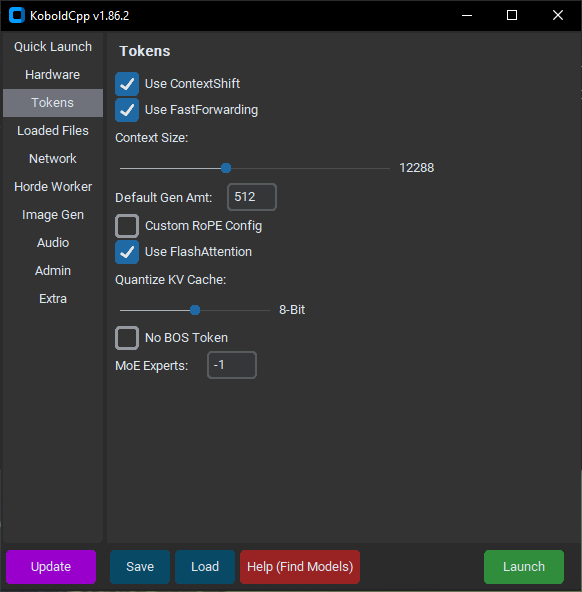The image size is (582, 592).
Task: Click the green Launch button
Action: pyautogui.click(x=524, y=567)
